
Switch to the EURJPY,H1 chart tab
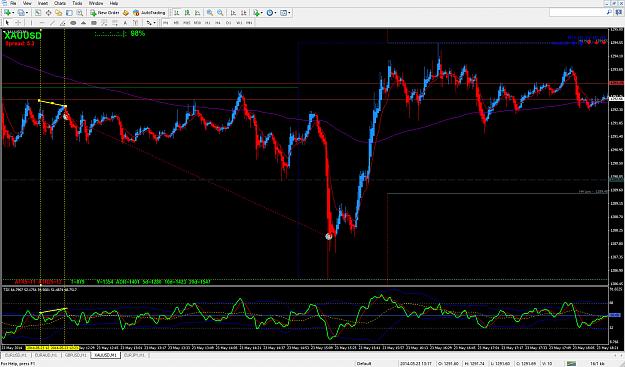(134, 355)
